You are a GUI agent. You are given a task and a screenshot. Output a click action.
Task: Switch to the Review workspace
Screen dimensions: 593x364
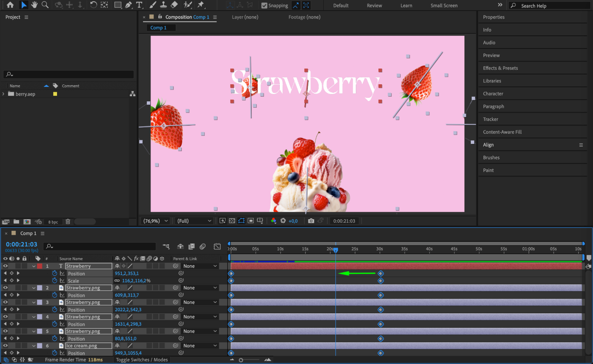[x=374, y=5]
